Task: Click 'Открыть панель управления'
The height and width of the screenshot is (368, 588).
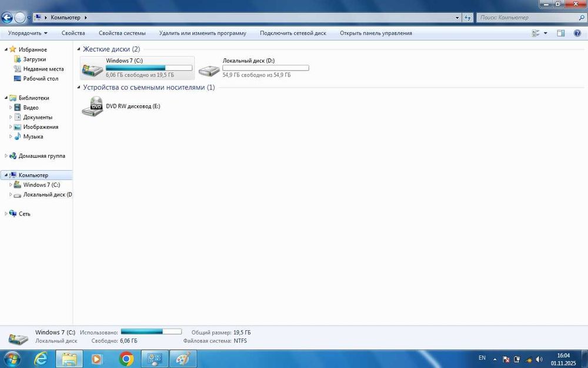Action: pos(376,33)
